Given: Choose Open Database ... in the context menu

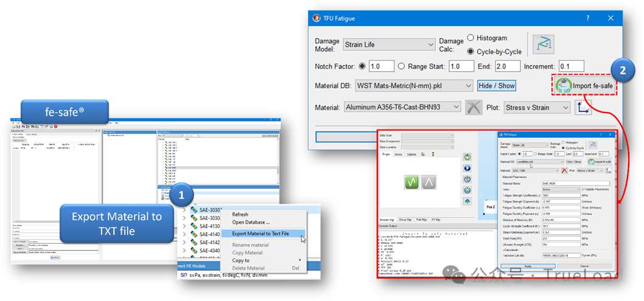Looking at the screenshot, I should pyautogui.click(x=264, y=223).
